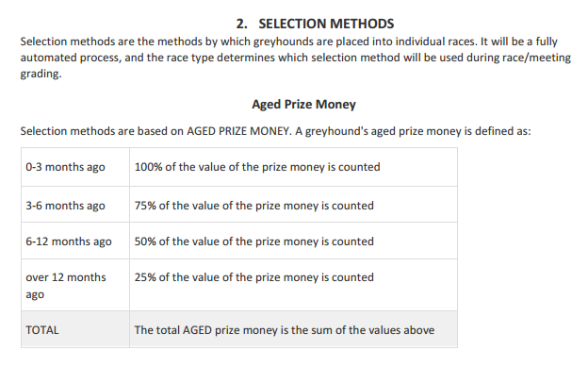The width and height of the screenshot is (588, 366).
Task: Click the section number 2 in heading
Action: click(241, 24)
